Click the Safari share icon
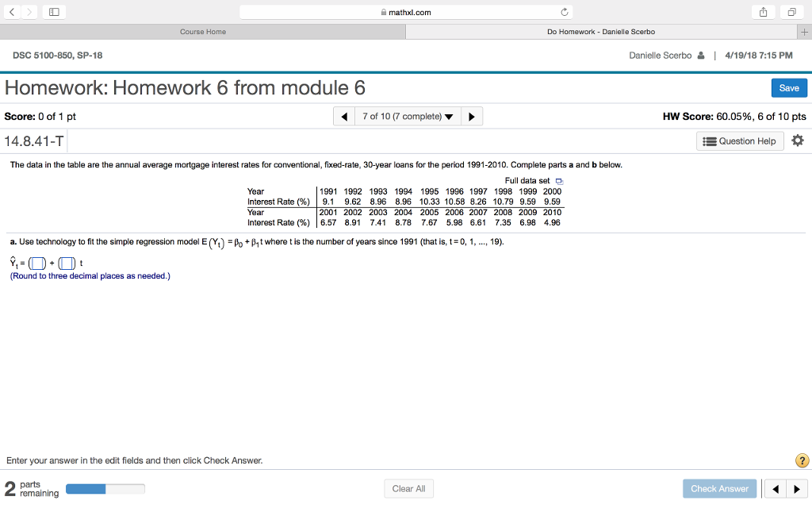 pos(762,12)
